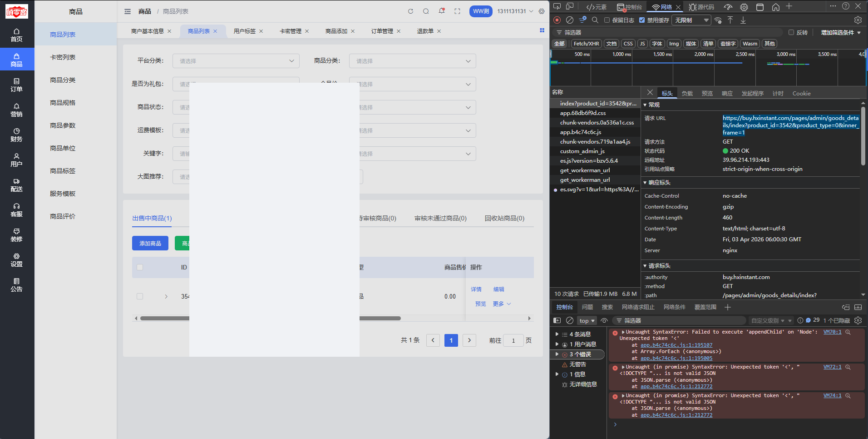Switch to the 卡密管理 page tab
Image resolution: width=868 pixels, height=439 pixels.
[x=291, y=31]
